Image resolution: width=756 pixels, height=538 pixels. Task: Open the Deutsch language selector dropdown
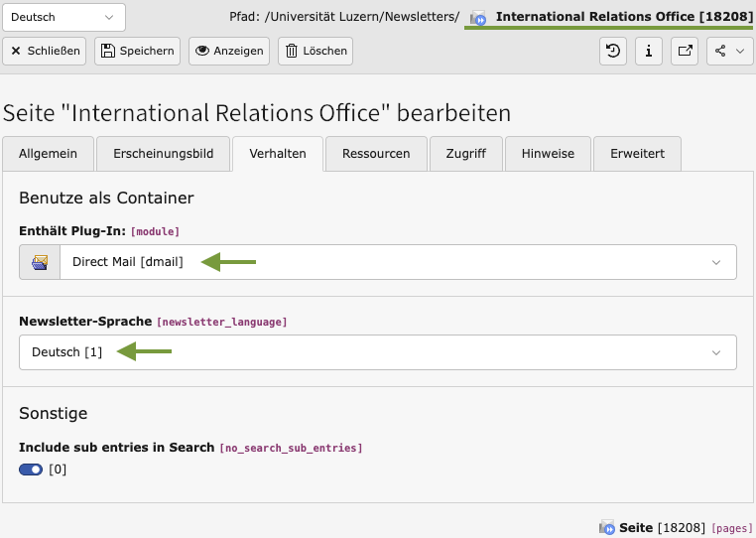(x=64, y=17)
